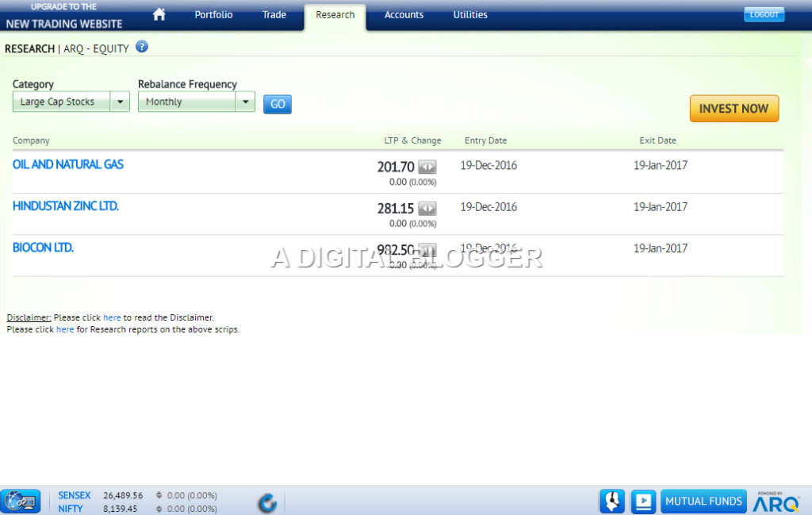812x515 pixels.
Task: Click the LOGOUT button
Action: (x=764, y=14)
